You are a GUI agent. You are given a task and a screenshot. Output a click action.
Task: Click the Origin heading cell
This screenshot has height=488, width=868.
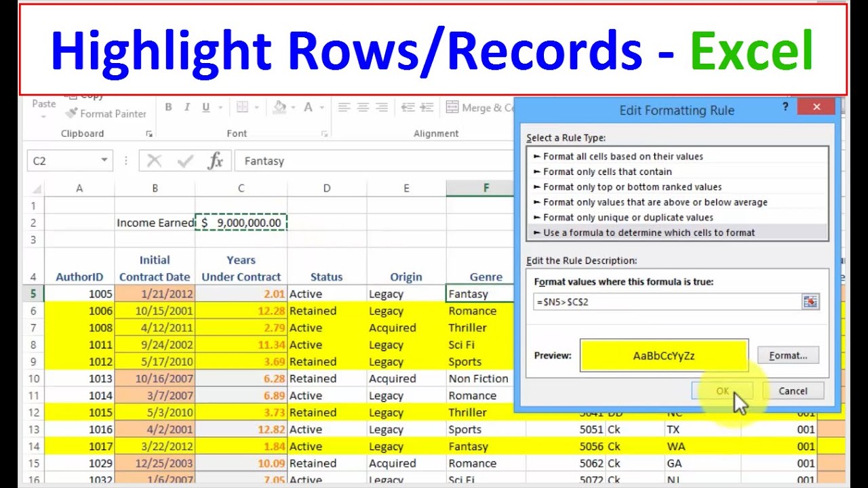(x=406, y=267)
